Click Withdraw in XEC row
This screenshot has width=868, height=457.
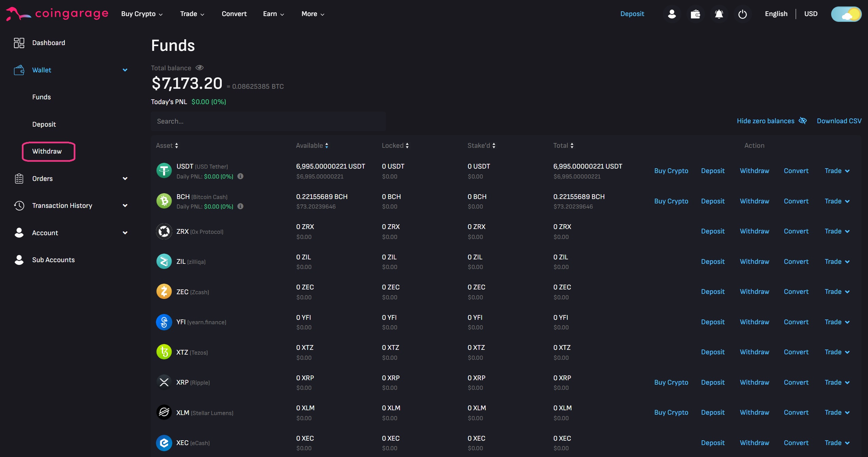point(754,443)
